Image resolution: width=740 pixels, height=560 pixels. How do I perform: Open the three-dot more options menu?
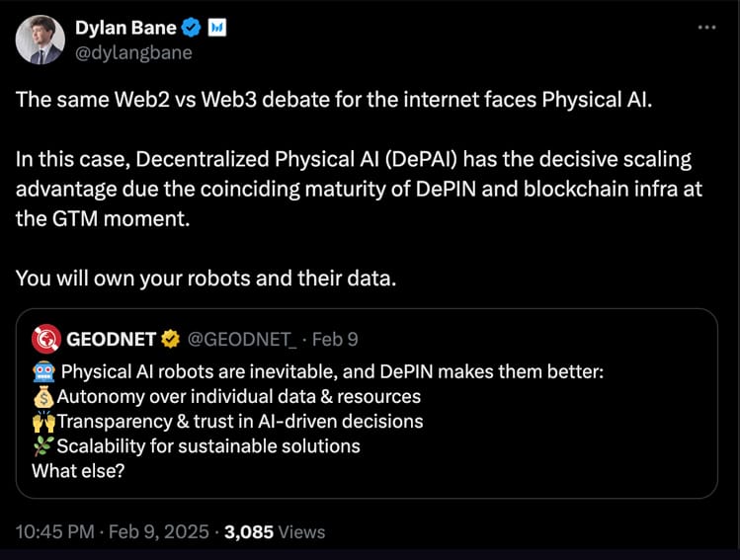click(706, 28)
